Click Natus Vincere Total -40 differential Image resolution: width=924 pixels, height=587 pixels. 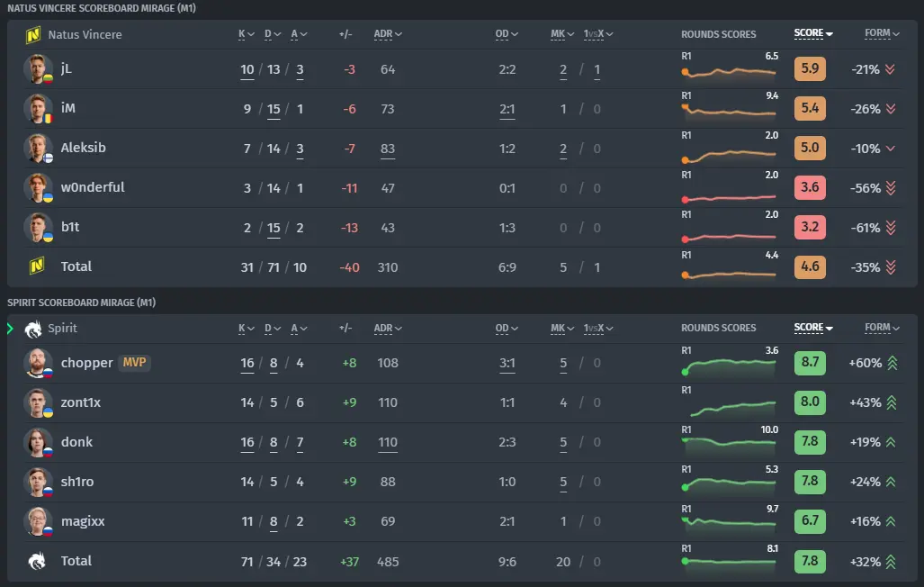[x=349, y=267]
